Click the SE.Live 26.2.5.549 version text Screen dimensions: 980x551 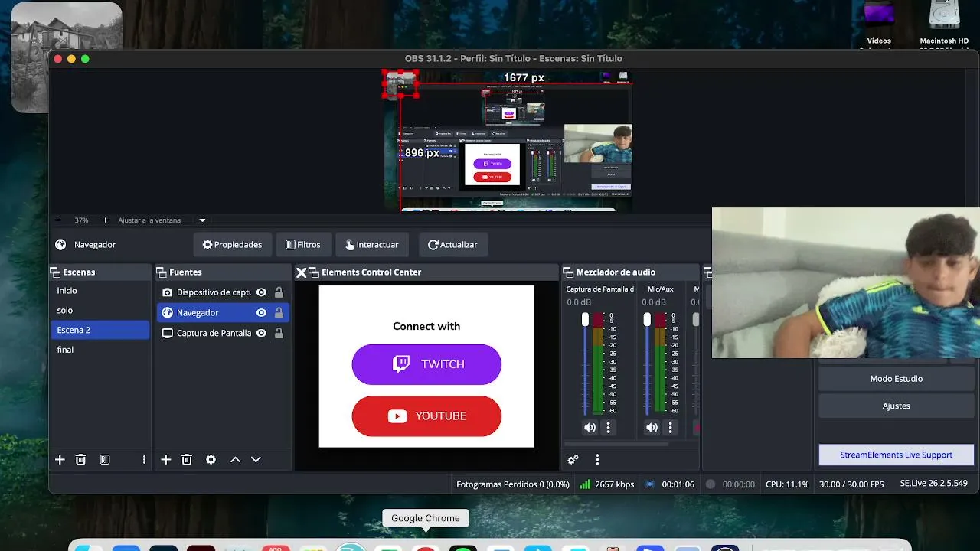coord(934,484)
